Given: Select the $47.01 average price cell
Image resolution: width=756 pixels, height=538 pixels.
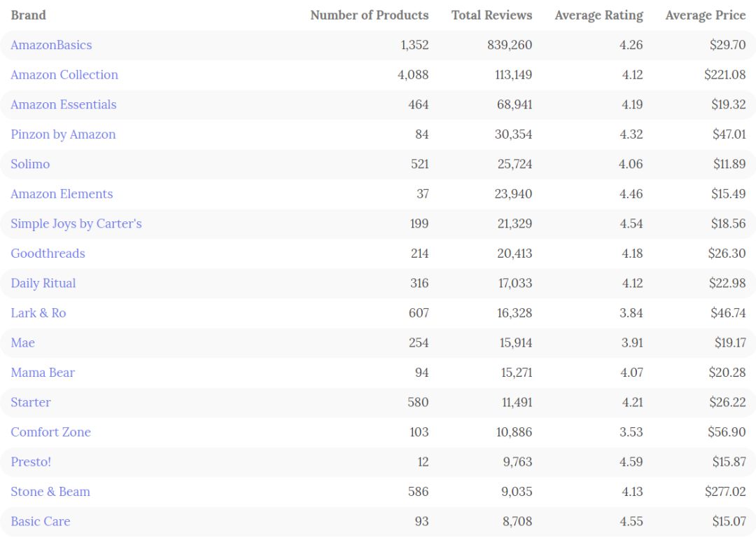Looking at the screenshot, I should 729,134.
